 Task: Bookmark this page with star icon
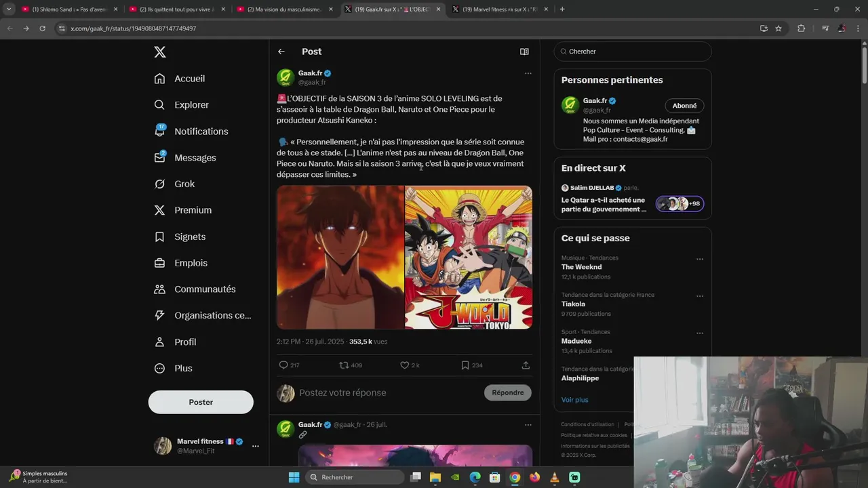[778, 28]
